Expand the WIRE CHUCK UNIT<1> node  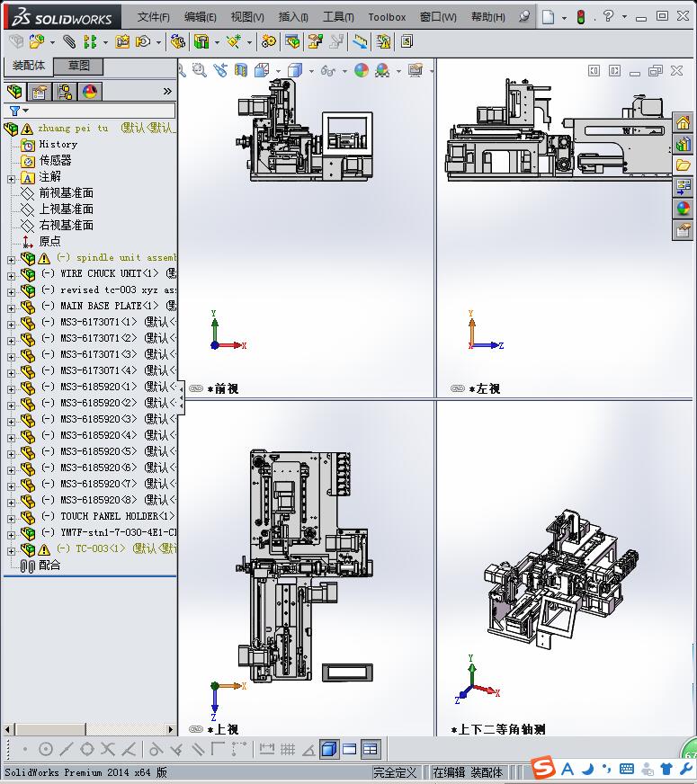click(11, 275)
